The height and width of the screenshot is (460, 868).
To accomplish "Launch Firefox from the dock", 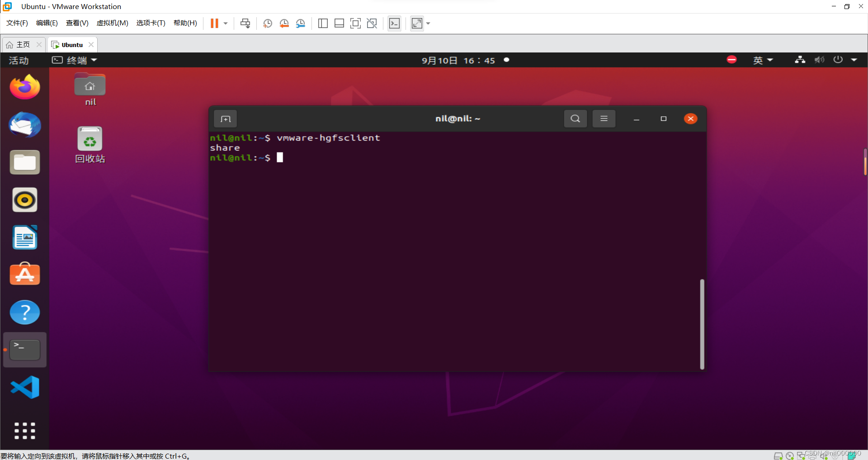I will click(x=25, y=87).
